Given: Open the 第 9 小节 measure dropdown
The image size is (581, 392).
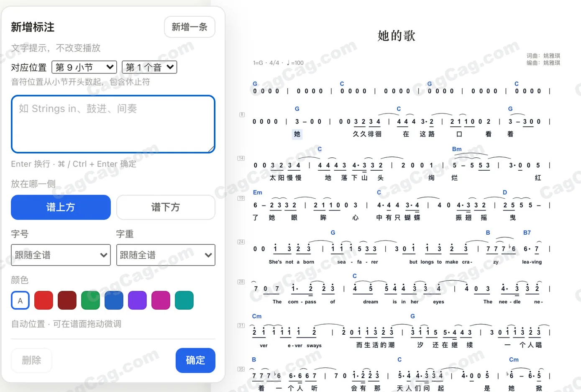Looking at the screenshot, I should [x=84, y=67].
